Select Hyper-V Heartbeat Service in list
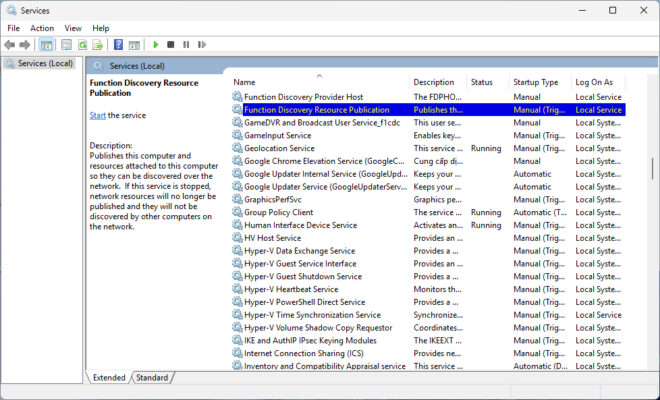660x400 pixels. tap(291, 289)
